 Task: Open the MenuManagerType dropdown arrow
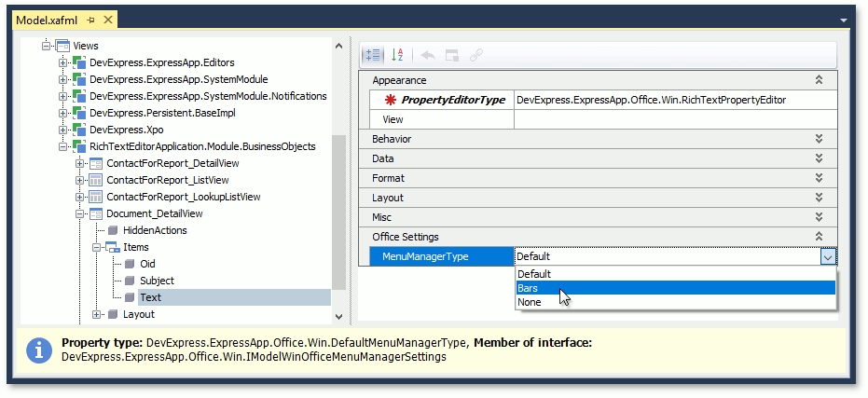point(828,257)
